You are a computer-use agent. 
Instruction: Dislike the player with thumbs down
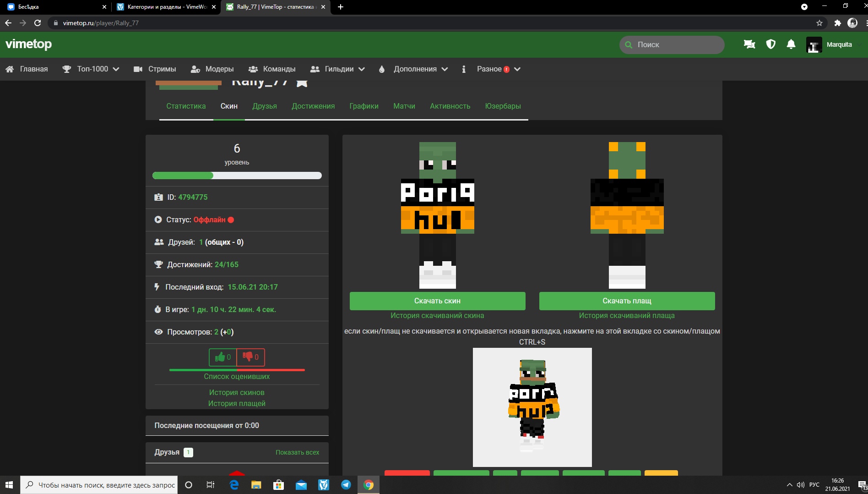[251, 357]
